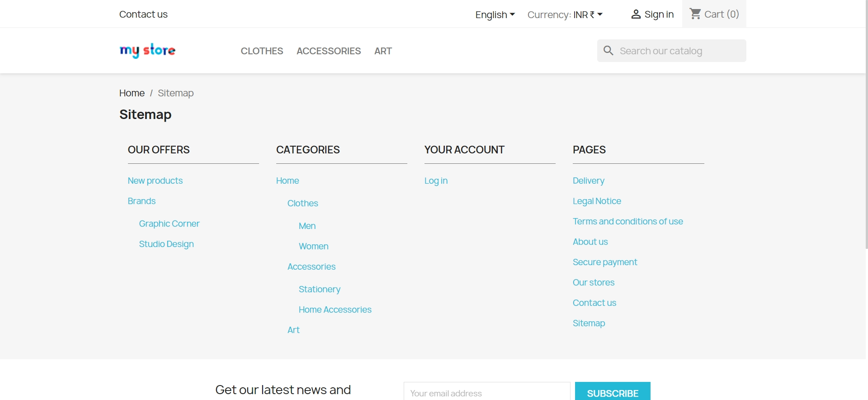Open the Women category link

[x=313, y=246]
